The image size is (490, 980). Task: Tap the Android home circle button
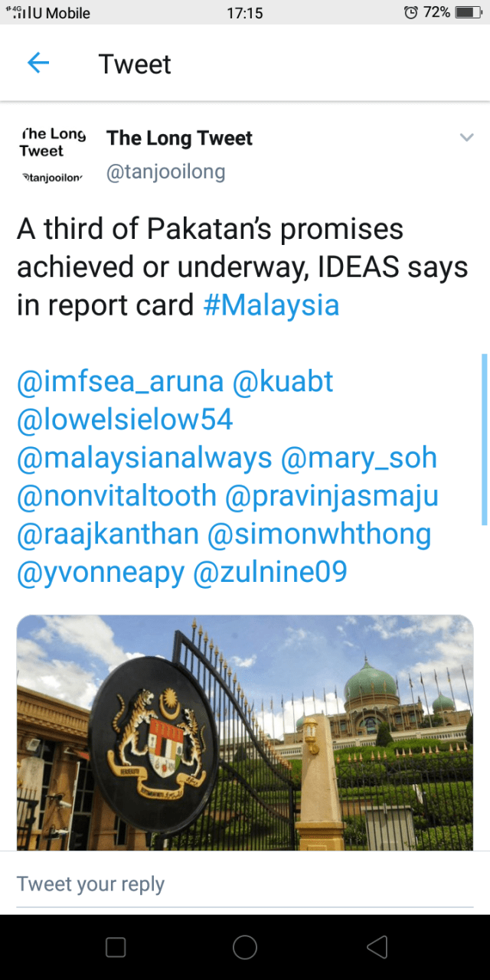(x=245, y=947)
